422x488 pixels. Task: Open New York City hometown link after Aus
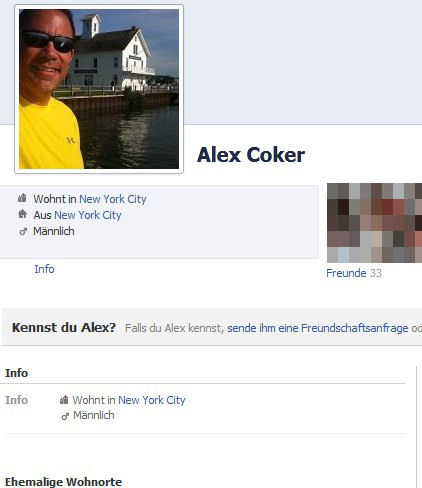coord(88,215)
